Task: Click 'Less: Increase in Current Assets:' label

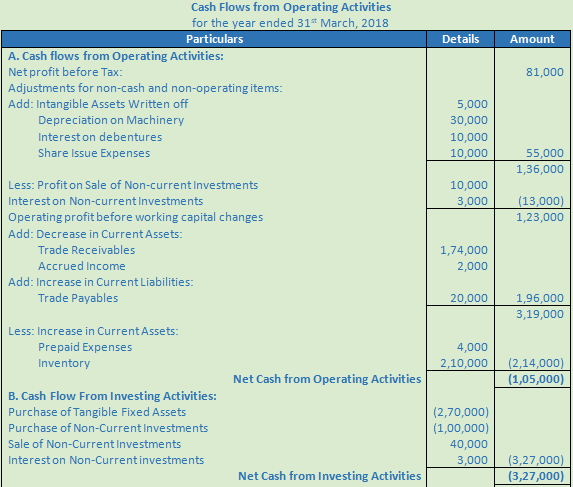Action: click(93, 331)
